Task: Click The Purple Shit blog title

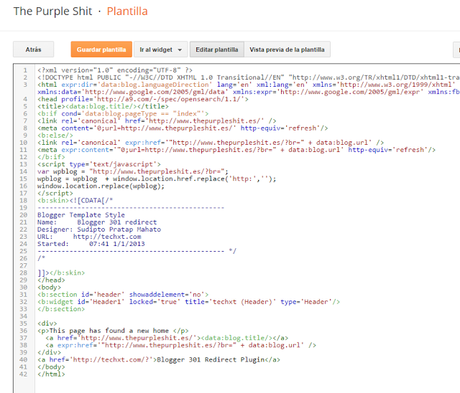Action: pyautogui.click(x=53, y=11)
